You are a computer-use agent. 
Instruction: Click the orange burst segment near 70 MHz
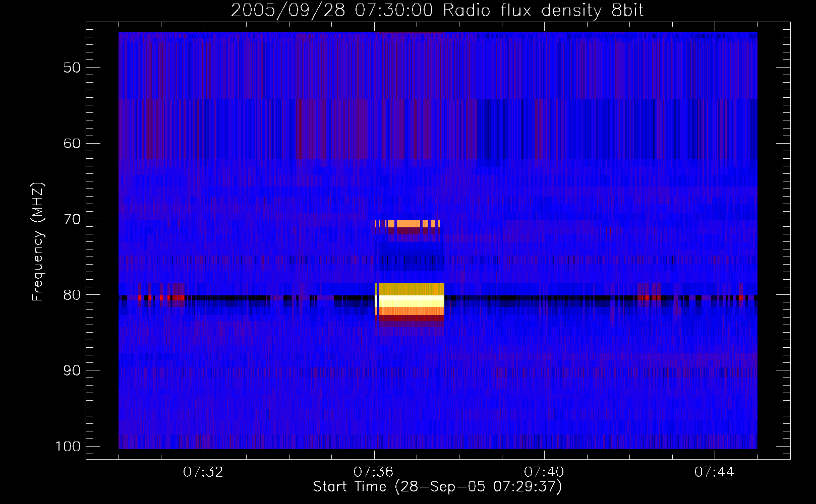point(408,224)
